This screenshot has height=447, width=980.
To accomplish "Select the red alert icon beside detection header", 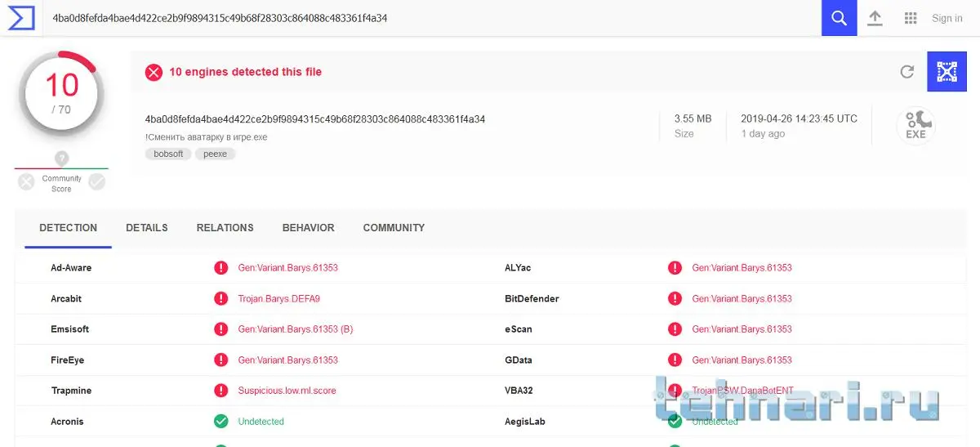I will click(x=154, y=72).
